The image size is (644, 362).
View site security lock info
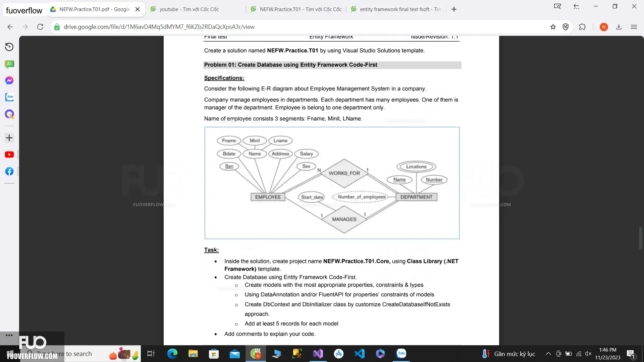point(57,27)
